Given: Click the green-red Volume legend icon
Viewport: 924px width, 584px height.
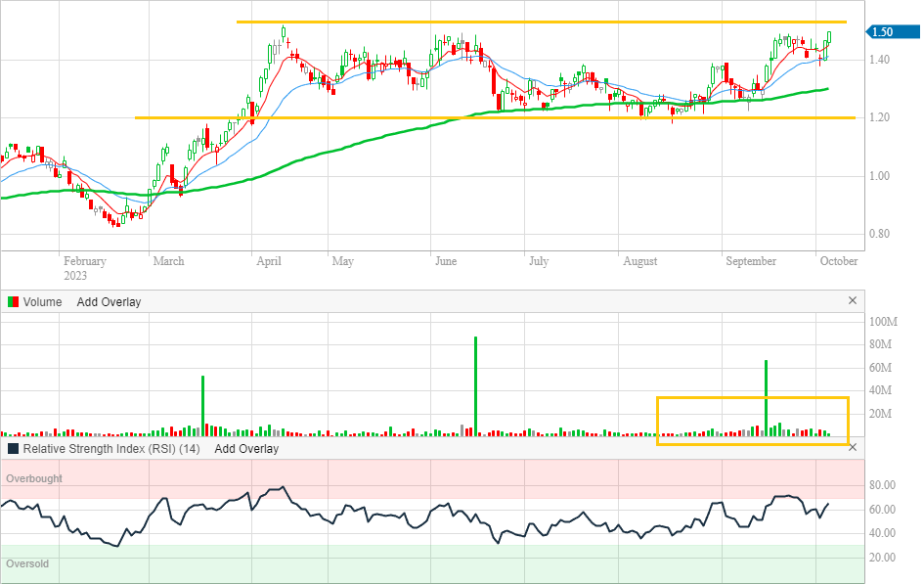Looking at the screenshot, I should click(13, 302).
